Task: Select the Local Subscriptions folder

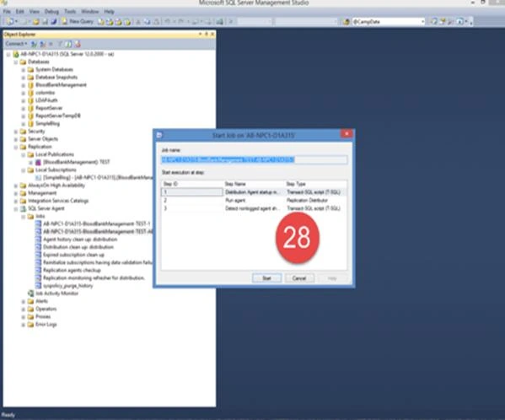Action: coord(56,170)
